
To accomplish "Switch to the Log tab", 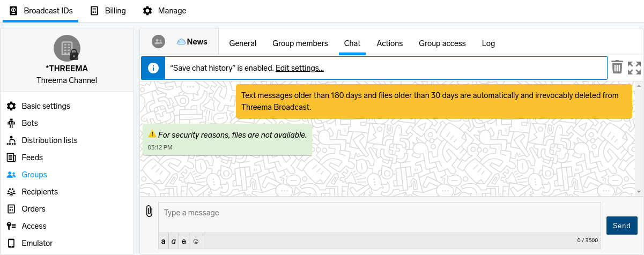I will click(488, 43).
